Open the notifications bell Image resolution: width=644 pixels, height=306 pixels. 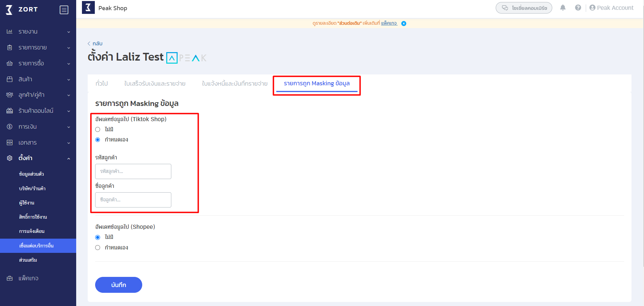click(563, 7)
